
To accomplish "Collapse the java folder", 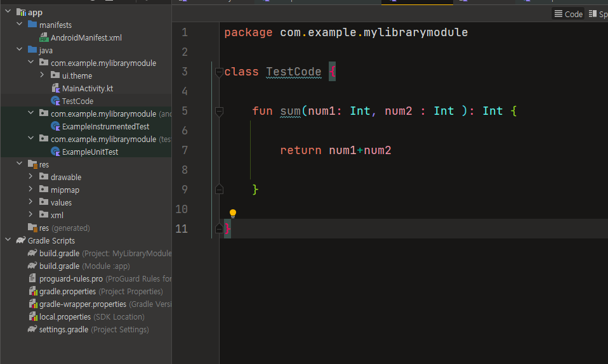I will click(x=20, y=49).
